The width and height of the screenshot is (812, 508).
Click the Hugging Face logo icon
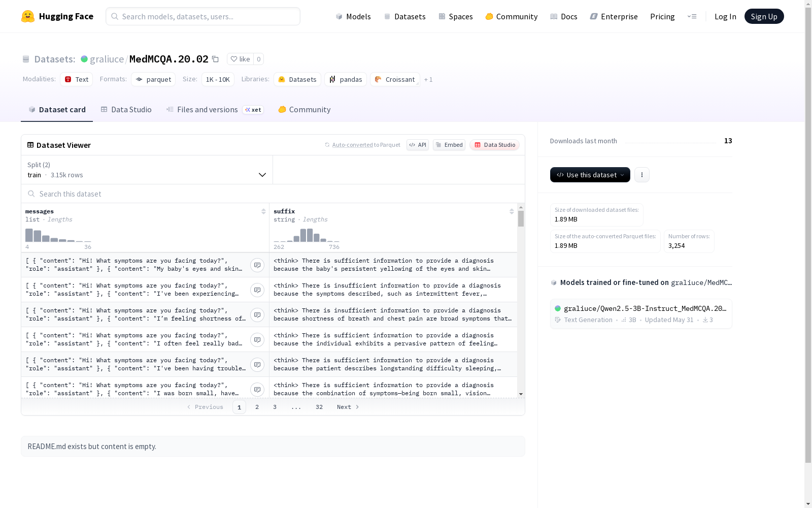pos(28,16)
